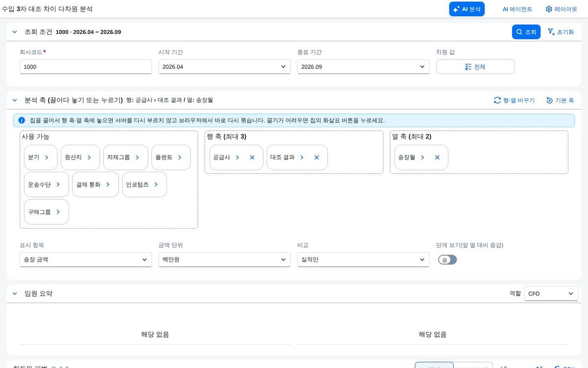Image resolution: width=588 pixels, height=368 pixels.
Task: Run the 조회 search button
Action: coord(526,32)
